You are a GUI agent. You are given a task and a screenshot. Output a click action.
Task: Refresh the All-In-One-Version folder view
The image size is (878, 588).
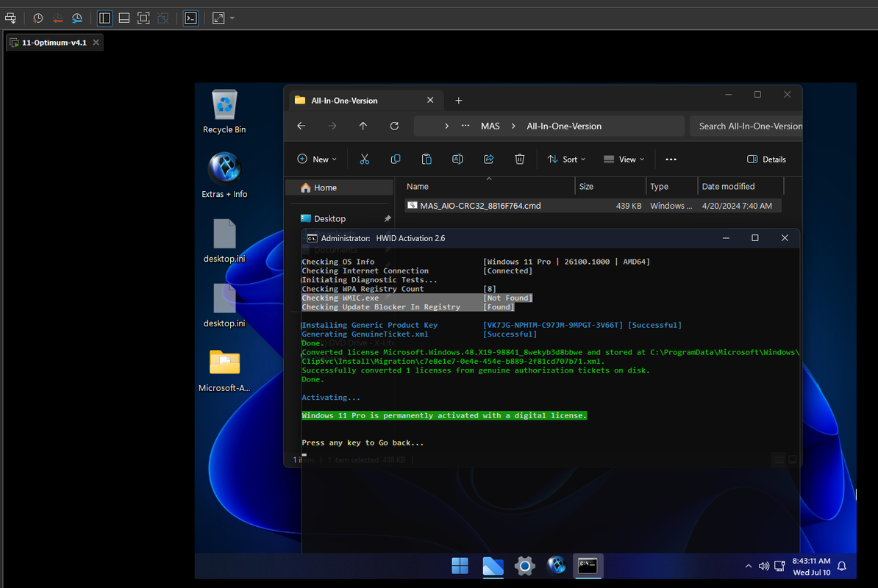pyautogui.click(x=394, y=126)
